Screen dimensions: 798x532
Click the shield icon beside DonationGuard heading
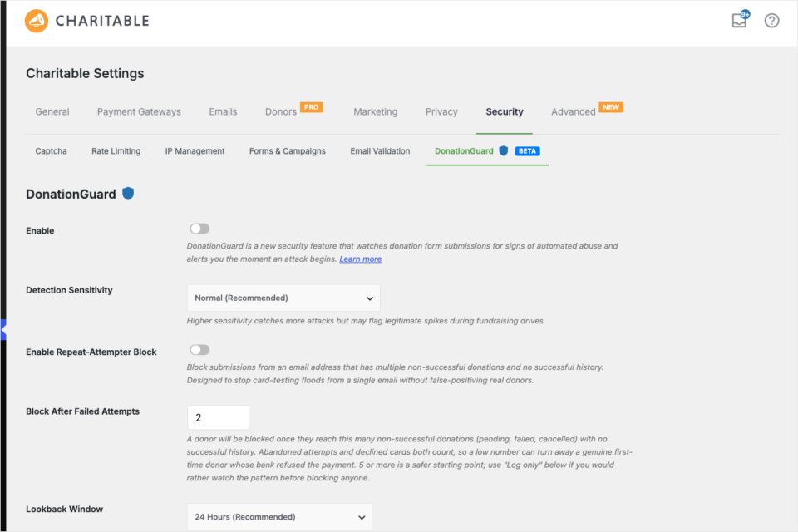[x=128, y=194]
